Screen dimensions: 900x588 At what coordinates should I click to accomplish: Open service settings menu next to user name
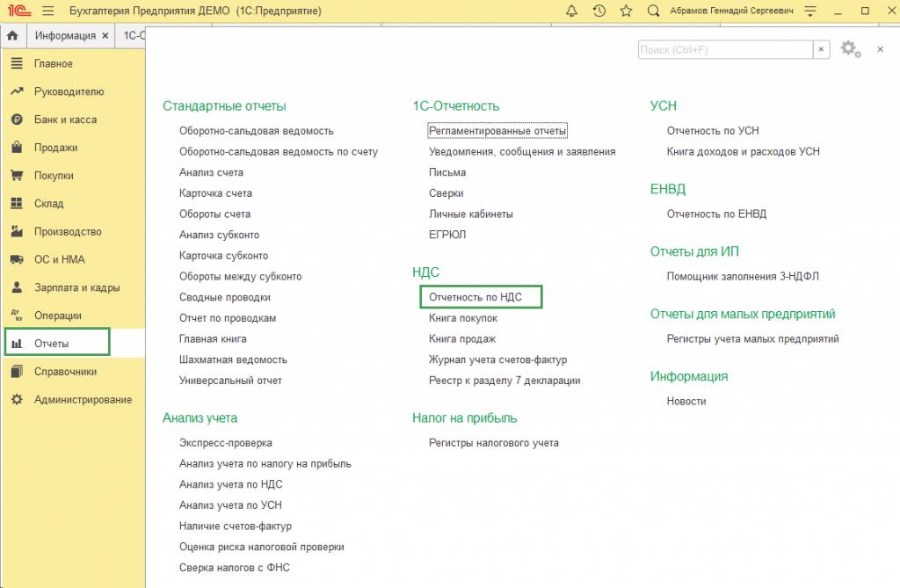809,11
